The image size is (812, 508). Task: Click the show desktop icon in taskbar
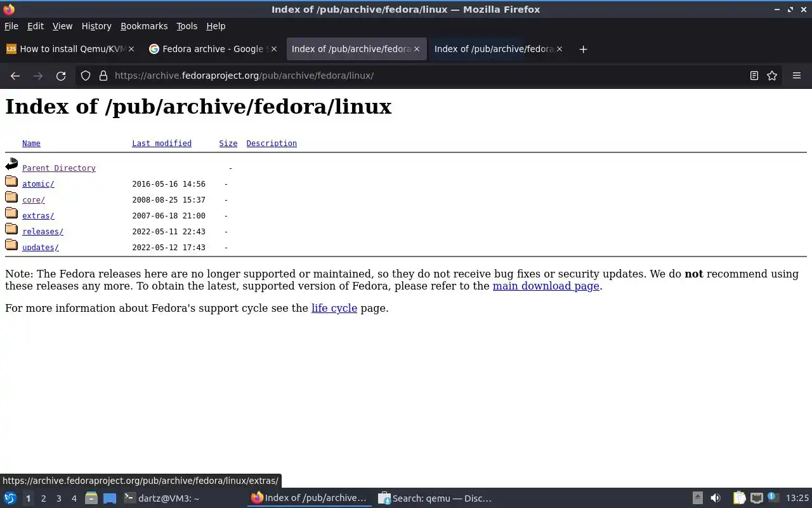[110, 498]
